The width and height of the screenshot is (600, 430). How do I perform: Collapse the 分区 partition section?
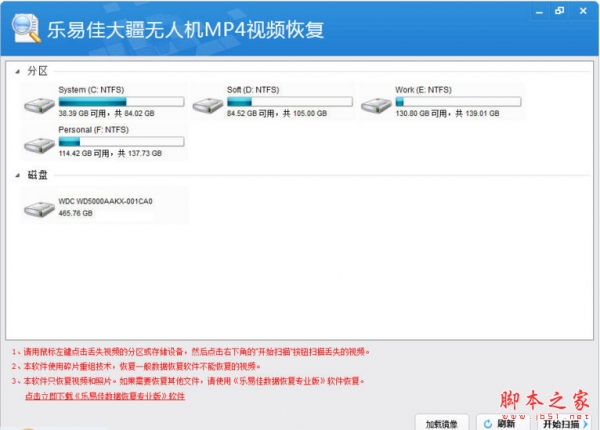pyautogui.click(x=17, y=72)
